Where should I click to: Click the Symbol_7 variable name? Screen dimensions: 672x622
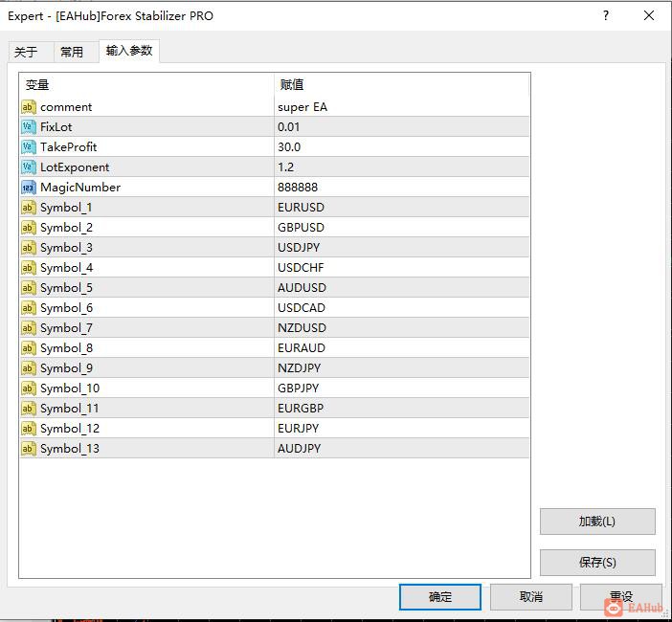click(x=66, y=327)
